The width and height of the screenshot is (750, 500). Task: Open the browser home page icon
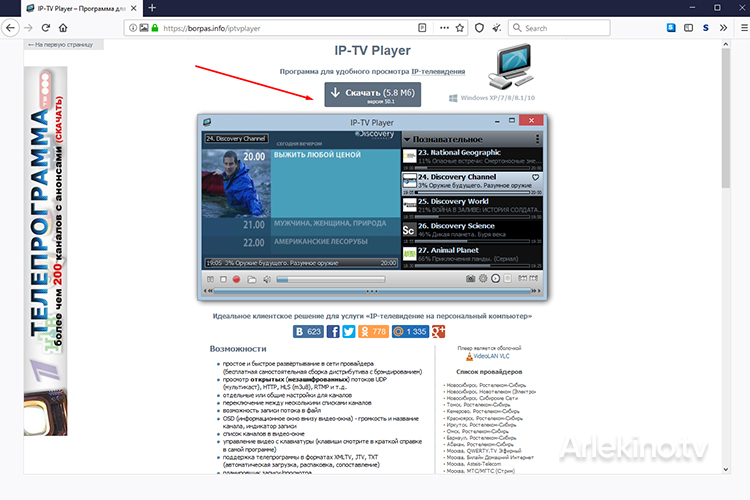click(x=63, y=28)
